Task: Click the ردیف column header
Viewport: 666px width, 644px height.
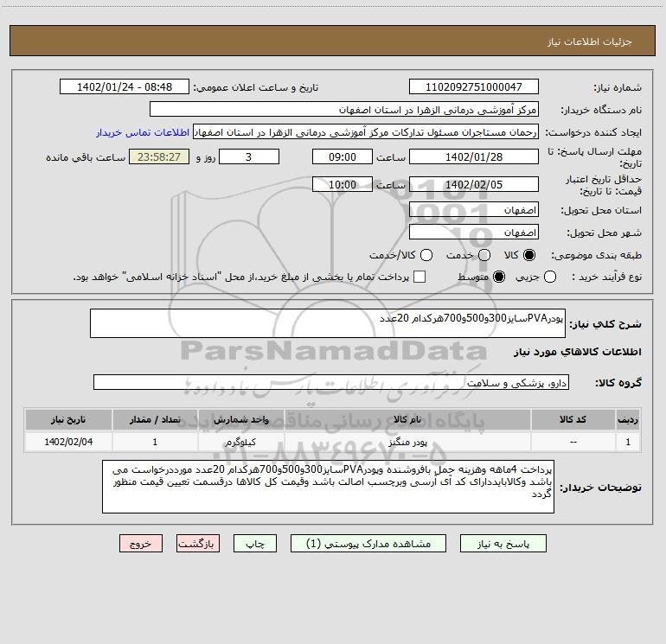Action: coord(628,419)
